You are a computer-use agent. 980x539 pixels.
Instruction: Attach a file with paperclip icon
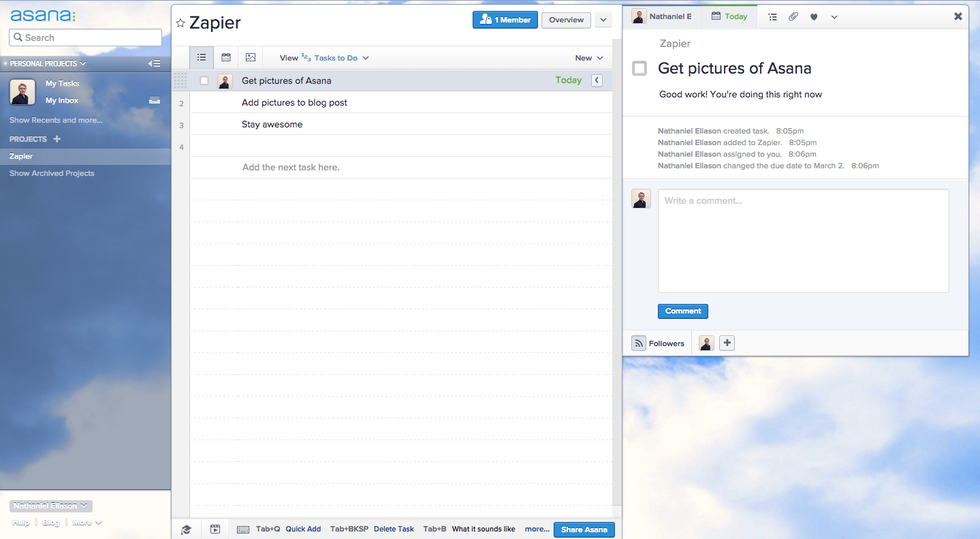point(793,17)
